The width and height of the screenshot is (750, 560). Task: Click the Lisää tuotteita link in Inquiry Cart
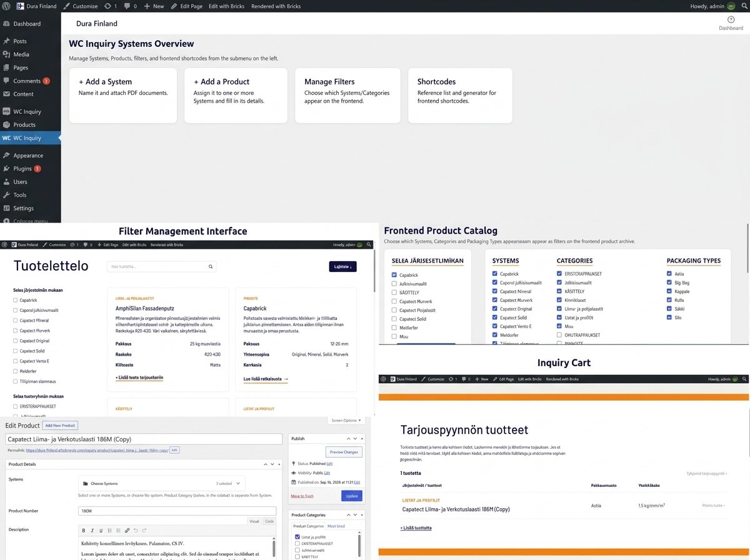tap(416, 528)
